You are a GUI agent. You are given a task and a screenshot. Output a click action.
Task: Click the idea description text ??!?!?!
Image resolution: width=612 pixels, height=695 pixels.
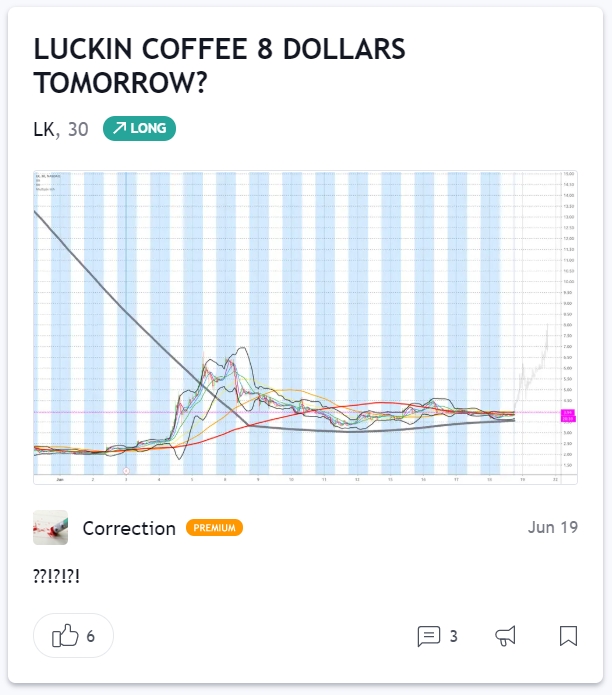[x=57, y=577]
